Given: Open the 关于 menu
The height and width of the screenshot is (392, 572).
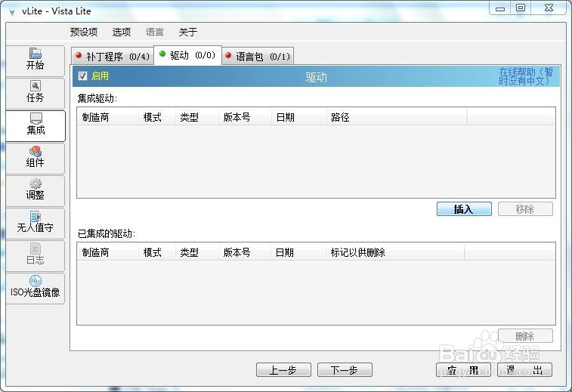Looking at the screenshot, I should [188, 32].
